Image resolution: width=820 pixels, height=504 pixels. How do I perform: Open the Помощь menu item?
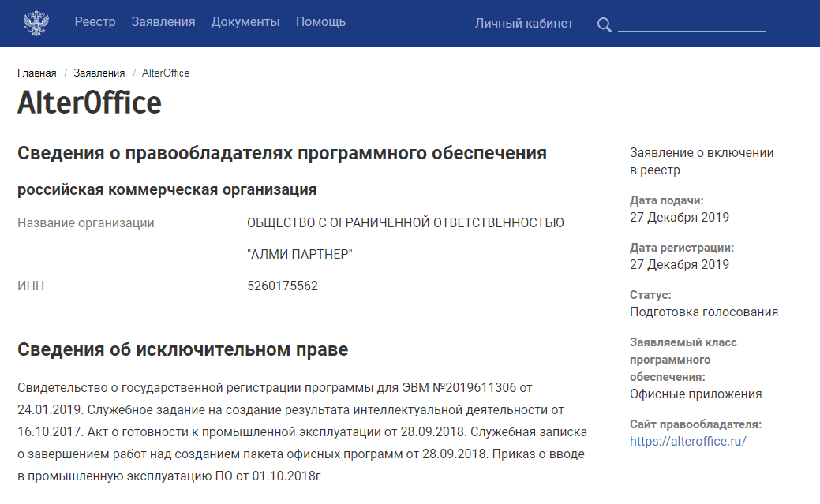(320, 22)
